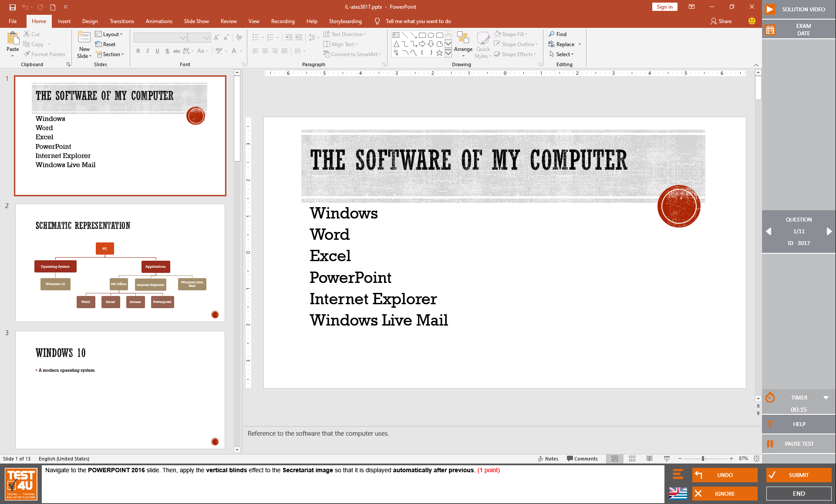This screenshot has width=836, height=504.
Task: Go to next question arrow
Action: pyautogui.click(x=829, y=232)
